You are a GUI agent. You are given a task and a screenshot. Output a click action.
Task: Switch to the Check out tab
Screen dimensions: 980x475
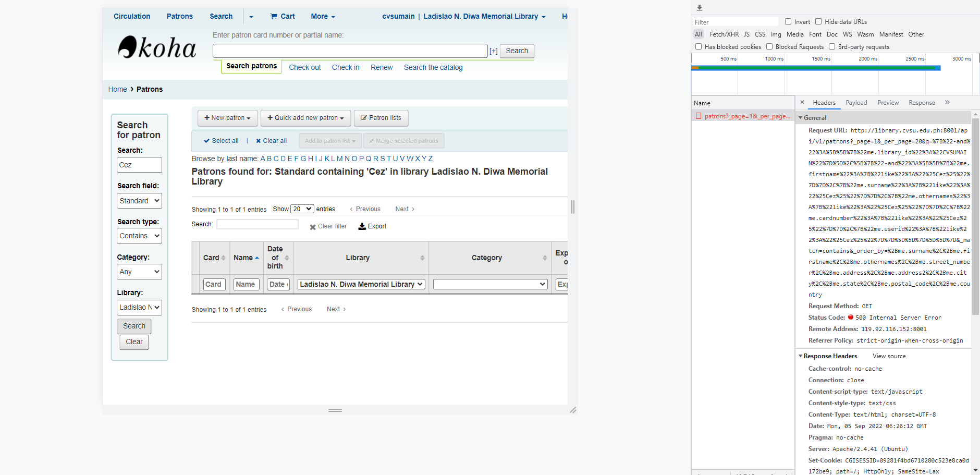click(x=304, y=68)
